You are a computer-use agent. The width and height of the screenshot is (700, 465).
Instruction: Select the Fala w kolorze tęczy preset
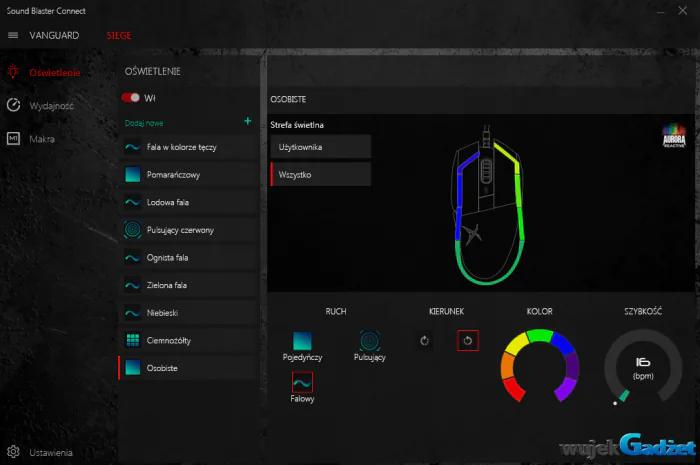pyautogui.click(x=189, y=147)
